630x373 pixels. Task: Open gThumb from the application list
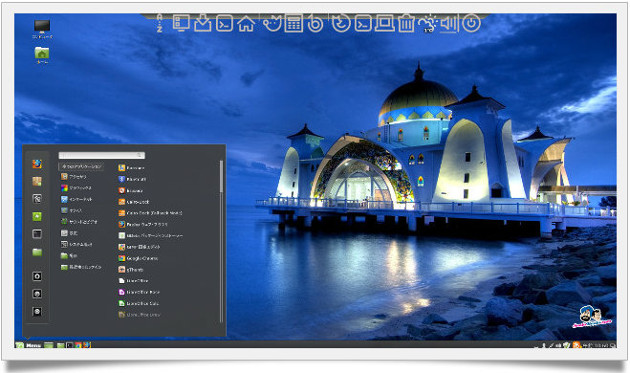131,269
